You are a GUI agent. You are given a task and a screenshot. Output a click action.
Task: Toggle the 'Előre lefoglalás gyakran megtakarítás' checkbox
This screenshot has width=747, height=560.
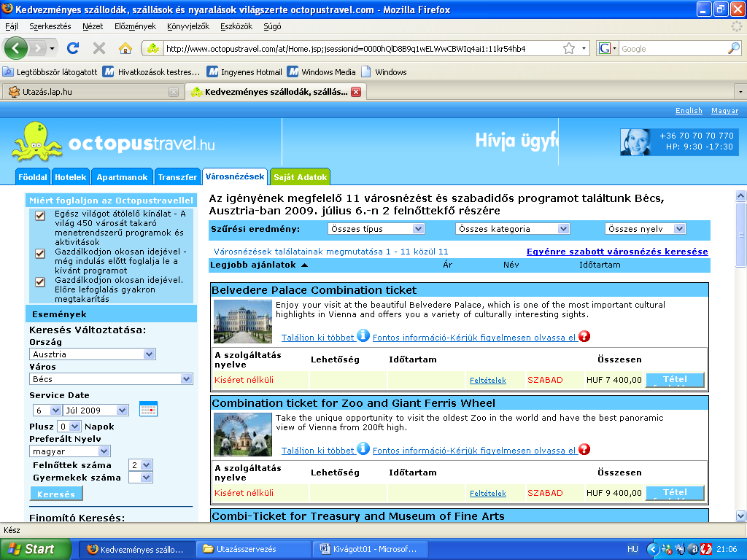(x=40, y=282)
